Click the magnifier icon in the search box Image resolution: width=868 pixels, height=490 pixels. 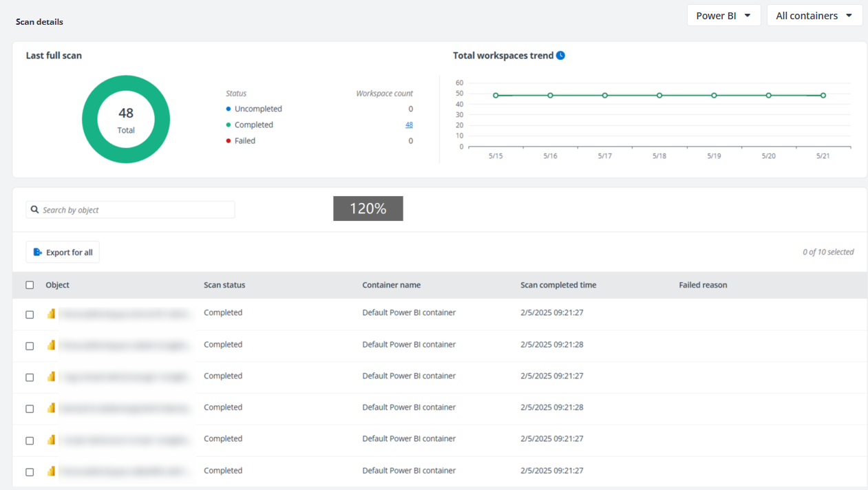pos(35,210)
